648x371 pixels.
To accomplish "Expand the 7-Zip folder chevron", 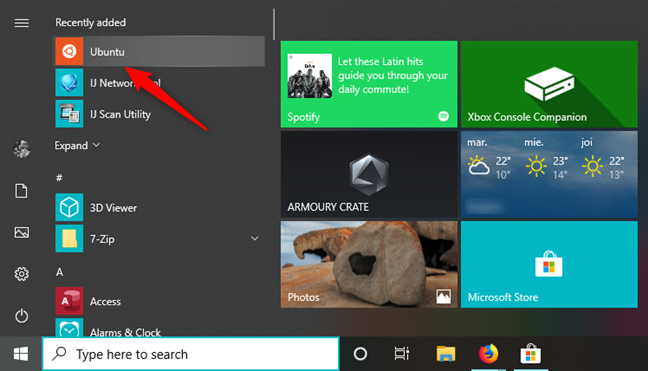I will [255, 238].
